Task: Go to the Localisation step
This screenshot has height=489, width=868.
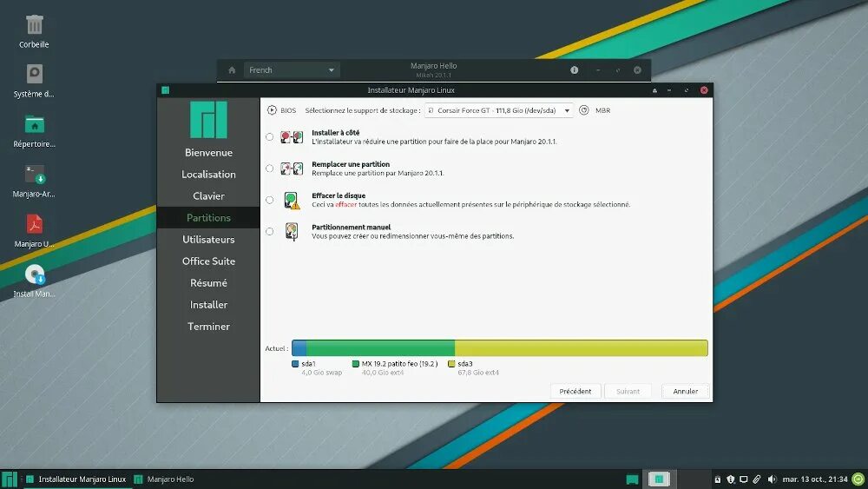Action: click(x=208, y=174)
